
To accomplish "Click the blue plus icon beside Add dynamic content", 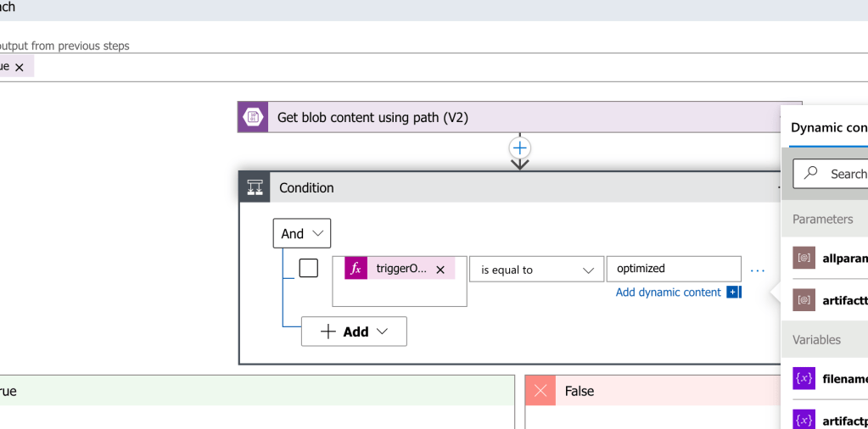I will [733, 292].
